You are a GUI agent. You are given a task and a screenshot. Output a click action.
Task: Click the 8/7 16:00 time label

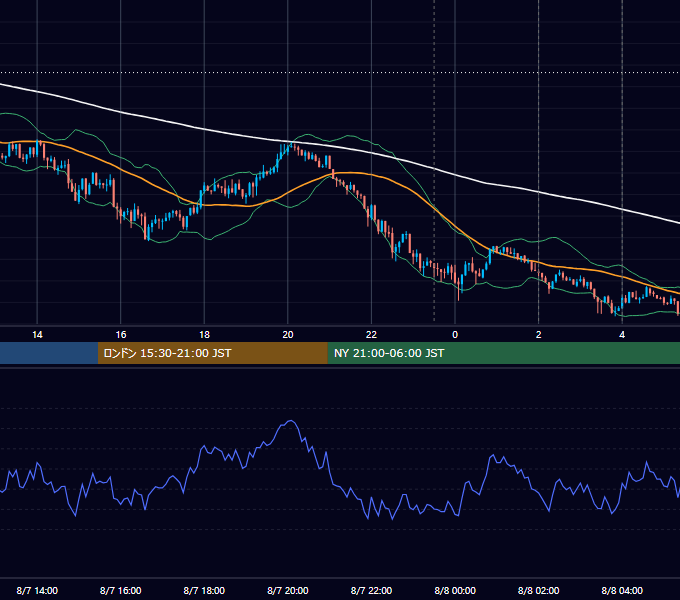tap(121, 590)
